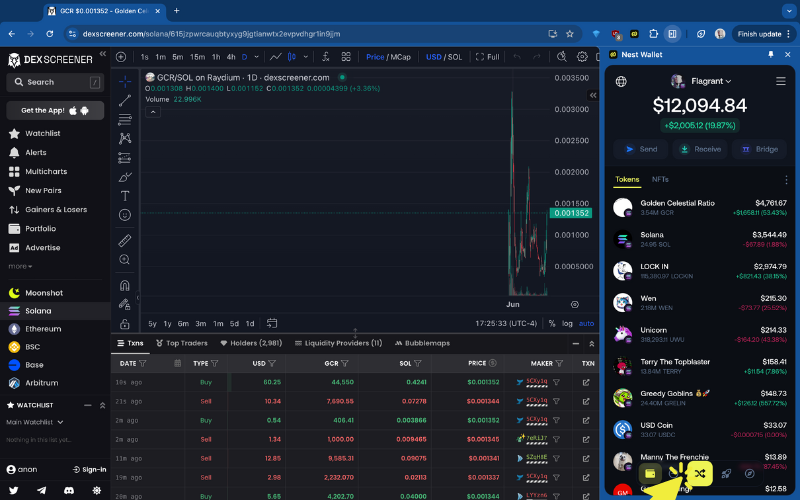Select the Text annotation tool
Image resolution: width=800 pixels, height=500 pixels.
125,196
